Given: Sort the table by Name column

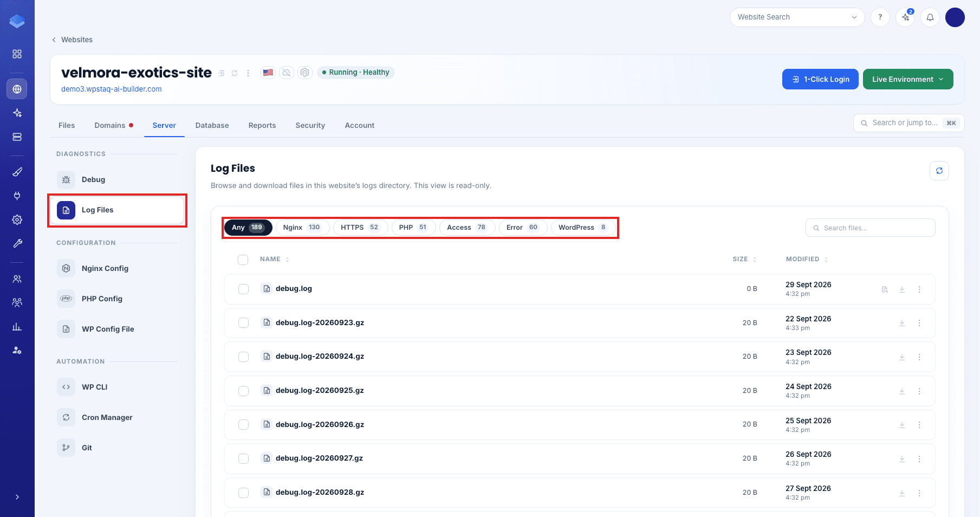Looking at the screenshot, I should click(275, 259).
